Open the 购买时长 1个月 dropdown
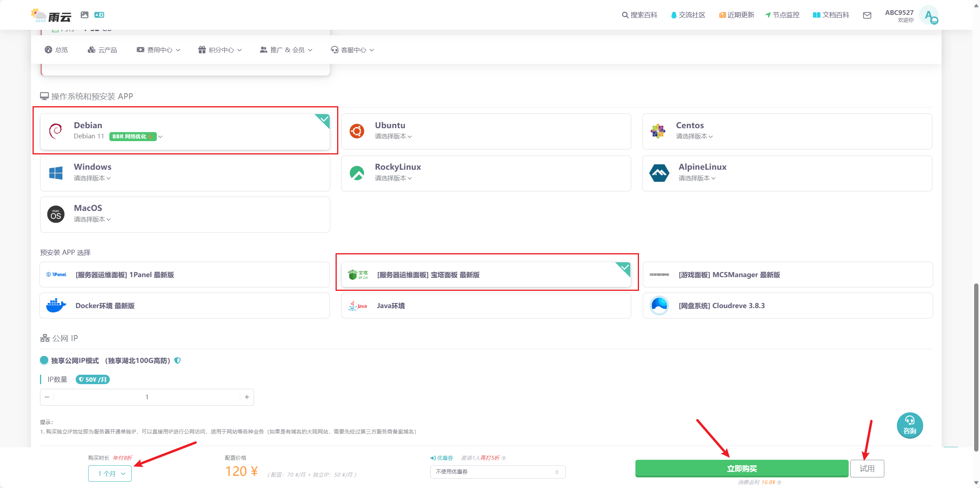 tap(110, 473)
